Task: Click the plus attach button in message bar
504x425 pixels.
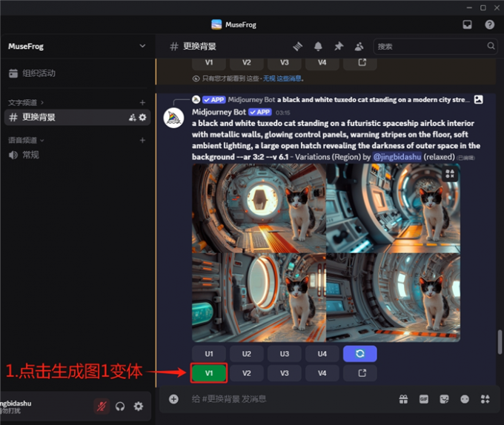Action: point(173,399)
